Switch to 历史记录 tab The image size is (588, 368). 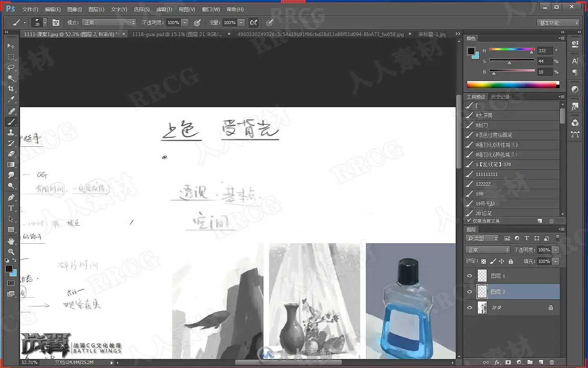coord(500,97)
